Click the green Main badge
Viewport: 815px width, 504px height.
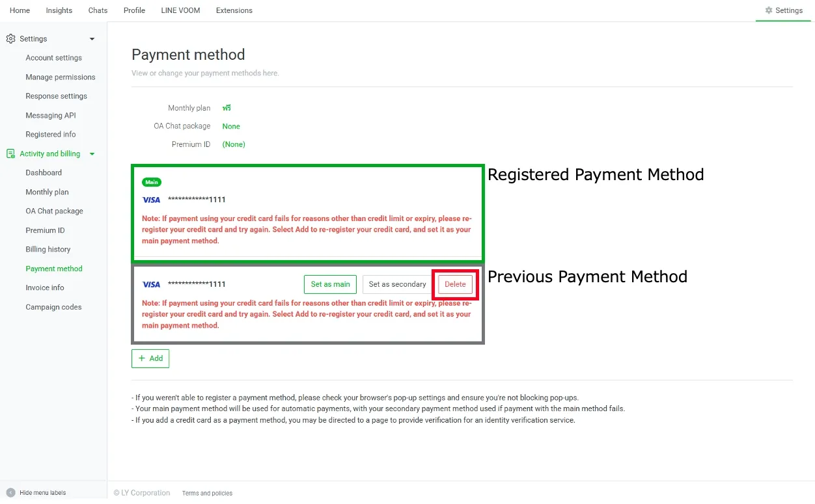(x=151, y=182)
